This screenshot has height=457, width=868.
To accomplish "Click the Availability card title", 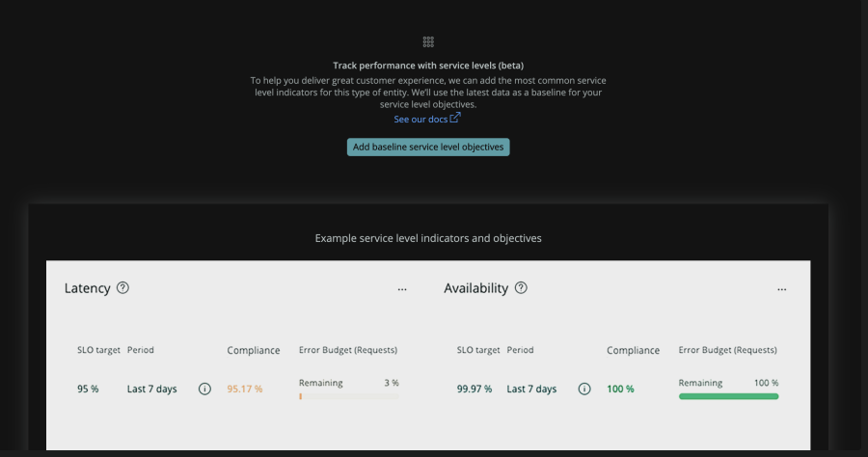I will pos(475,288).
